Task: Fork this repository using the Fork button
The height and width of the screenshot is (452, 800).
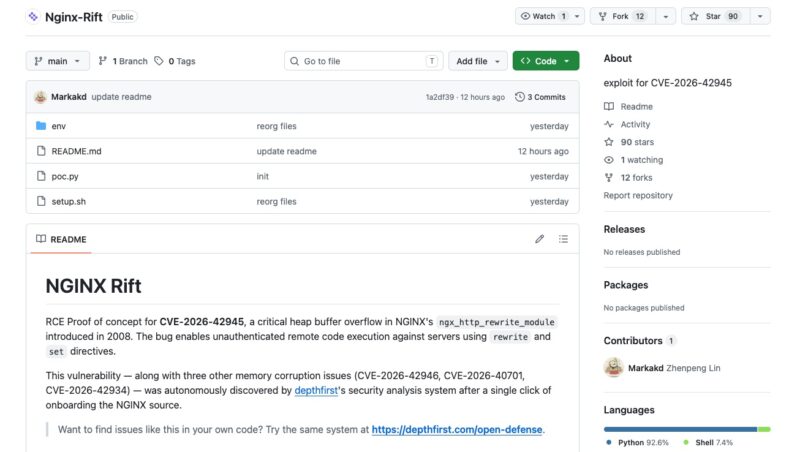Action: [x=622, y=16]
